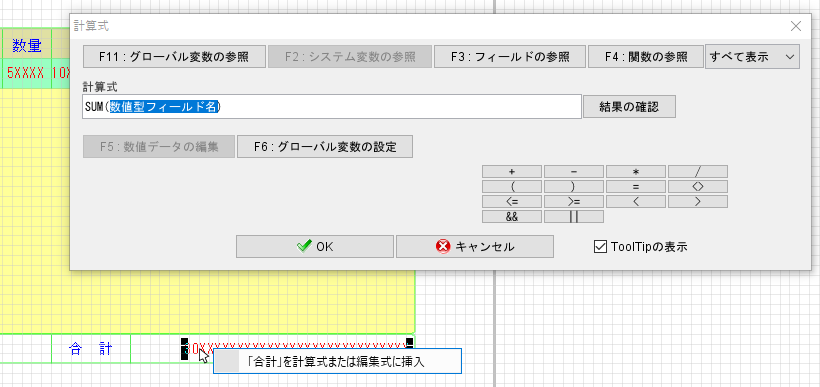The width and height of the screenshot is (820, 387).
Task: Select the 数量 header cell on the form
Action: (x=27, y=46)
